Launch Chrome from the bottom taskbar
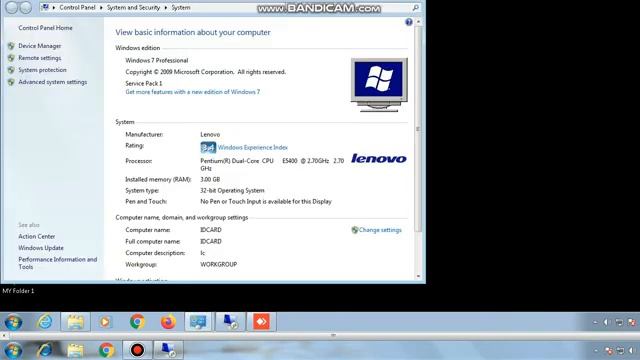 click(x=107, y=350)
